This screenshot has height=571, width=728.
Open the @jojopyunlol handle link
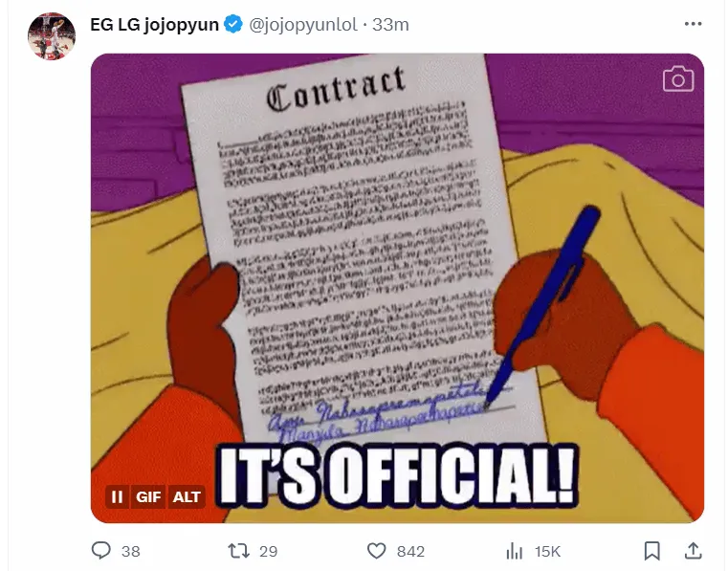[x=303, y=24]
